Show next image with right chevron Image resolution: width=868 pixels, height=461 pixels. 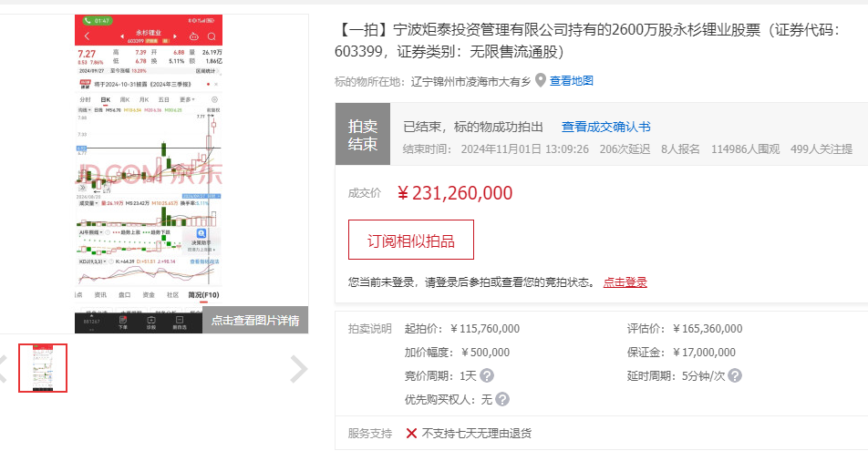[298, 368]
